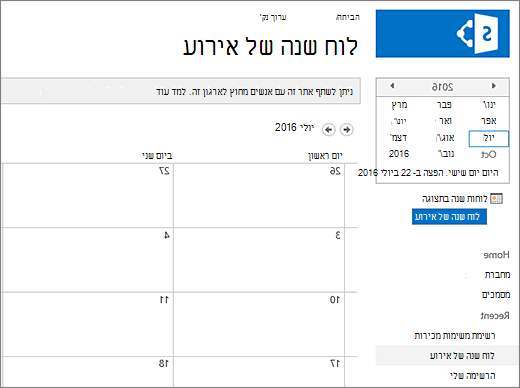Select the דצמ month in date picker
Image resolution: width=520 pixels, height=388 pixels.
398,138
